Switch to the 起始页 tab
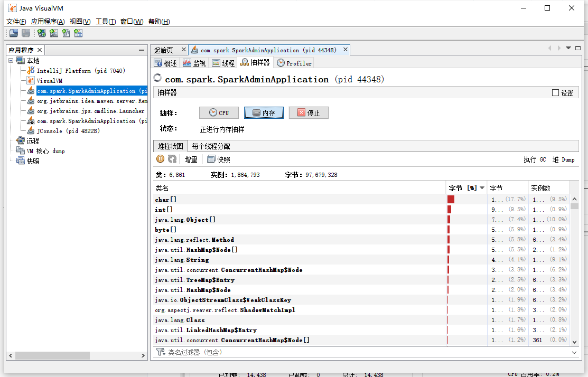The height and width of the screenshot is (377, 588). tap(163, 50)
